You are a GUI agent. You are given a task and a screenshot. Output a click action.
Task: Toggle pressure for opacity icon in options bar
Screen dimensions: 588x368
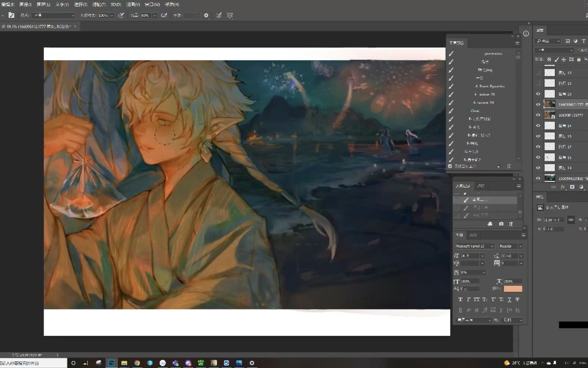[x=121, y=15]
